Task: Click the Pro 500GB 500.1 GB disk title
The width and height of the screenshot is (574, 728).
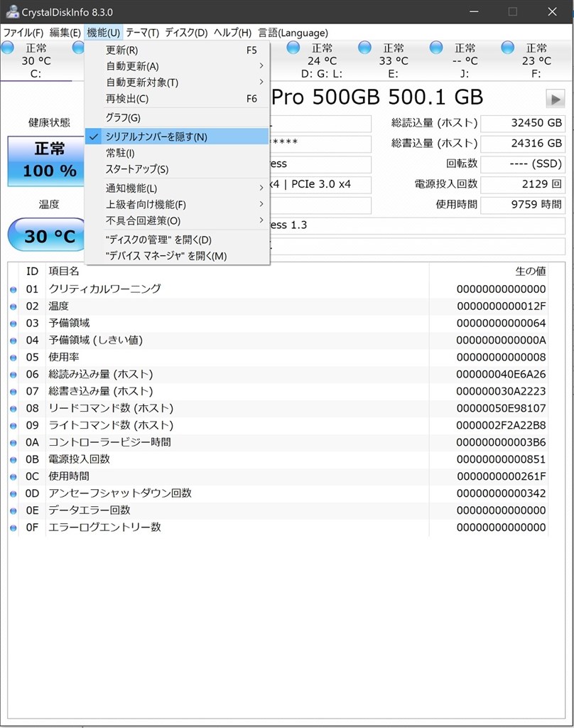Action: (x=377, y=97)
